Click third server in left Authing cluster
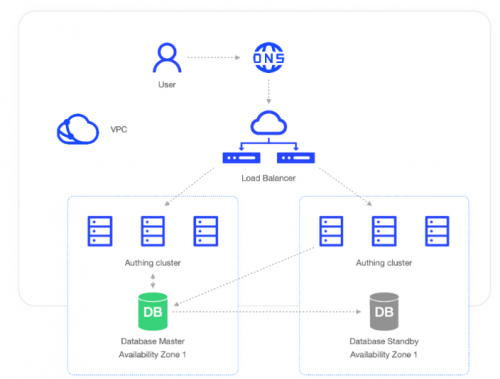The width and height of the screenshot is (500, 379). click(x=206, y=231)
